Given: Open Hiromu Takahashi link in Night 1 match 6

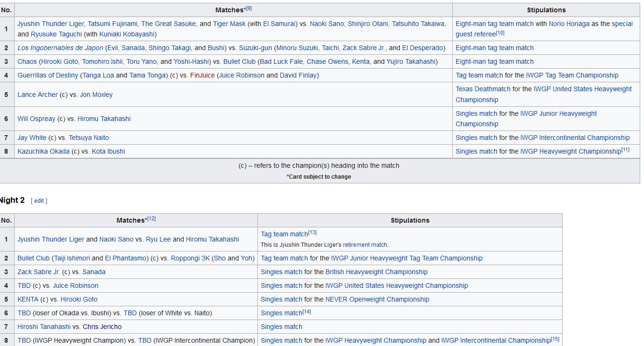Looking at the screenshot, I should (104, 119).
